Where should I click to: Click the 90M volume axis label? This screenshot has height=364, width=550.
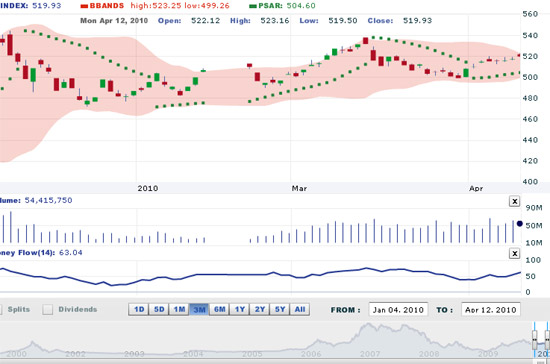[x=534, y=208]
